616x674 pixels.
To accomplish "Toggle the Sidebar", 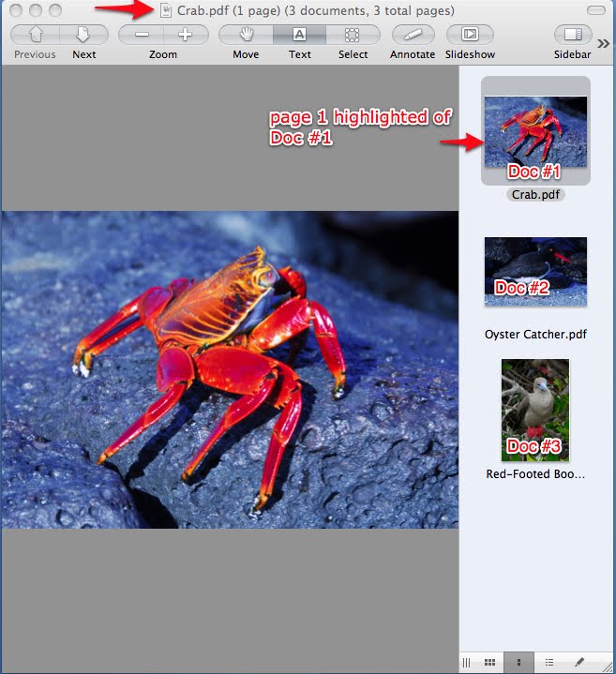I will point(573,35).
